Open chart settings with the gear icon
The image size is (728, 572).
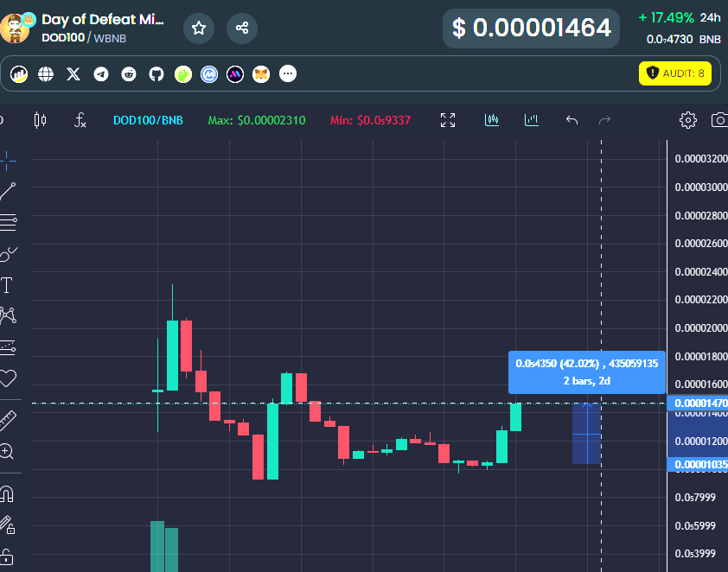(x=687, y=120)
